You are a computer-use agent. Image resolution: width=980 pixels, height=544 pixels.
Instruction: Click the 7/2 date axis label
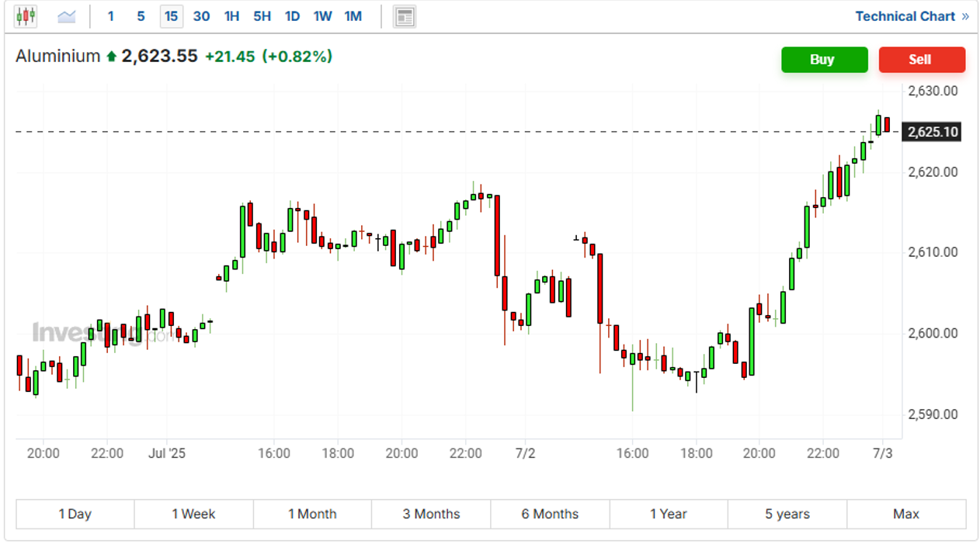point(526,453)
